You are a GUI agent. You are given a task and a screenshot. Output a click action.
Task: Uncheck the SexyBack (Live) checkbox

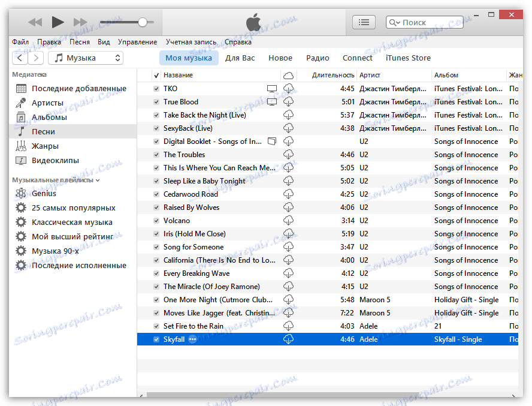(156, 128)
